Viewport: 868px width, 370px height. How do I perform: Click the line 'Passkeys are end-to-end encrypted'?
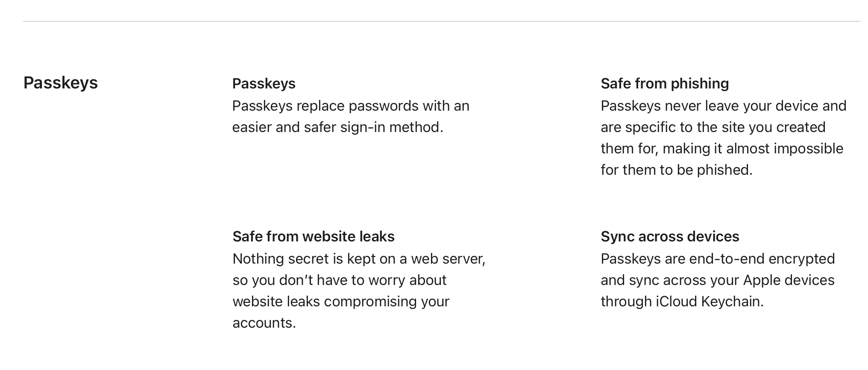pyautogui.click(x=718, y=259)
